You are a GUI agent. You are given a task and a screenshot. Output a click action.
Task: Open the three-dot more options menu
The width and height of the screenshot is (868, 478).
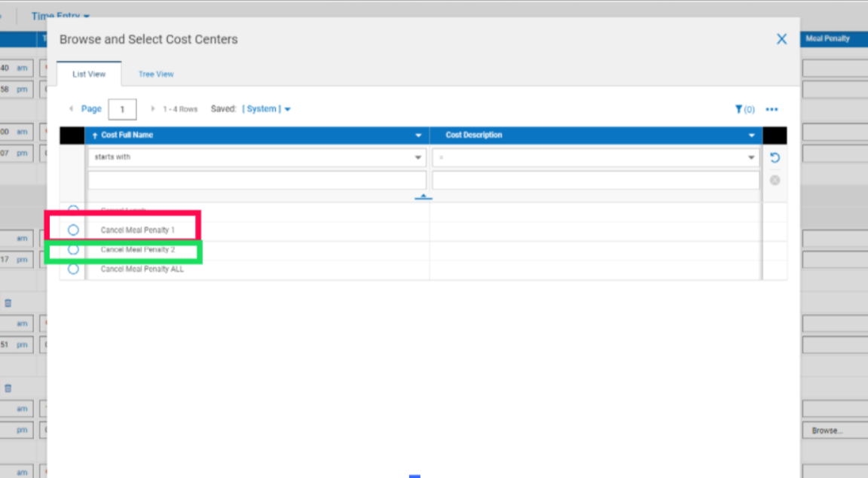click(772, 109)
